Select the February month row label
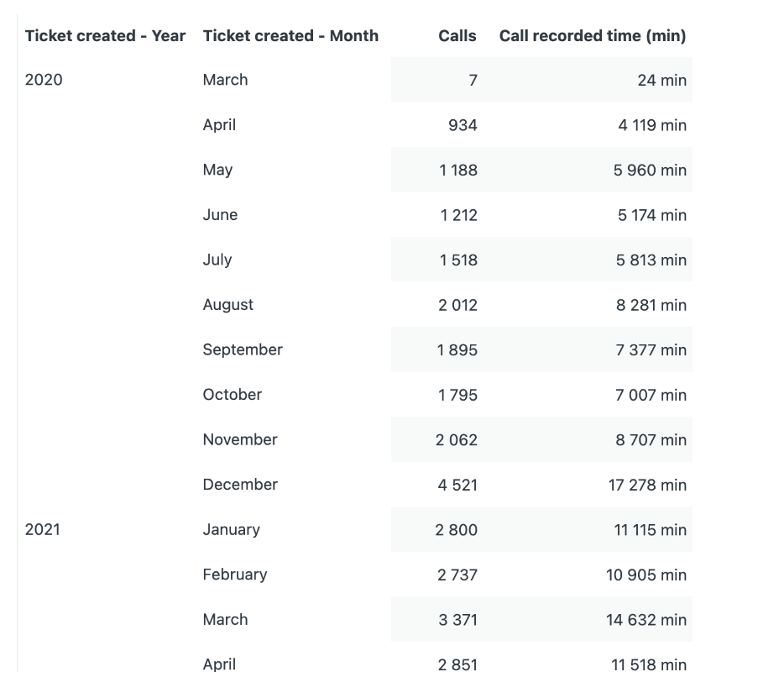 coord(234,575)
